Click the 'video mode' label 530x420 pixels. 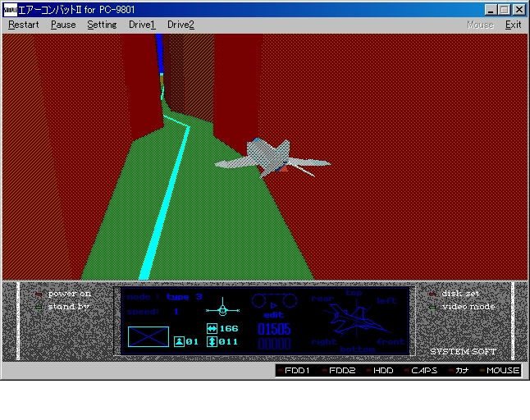click(x=468, y=307)
